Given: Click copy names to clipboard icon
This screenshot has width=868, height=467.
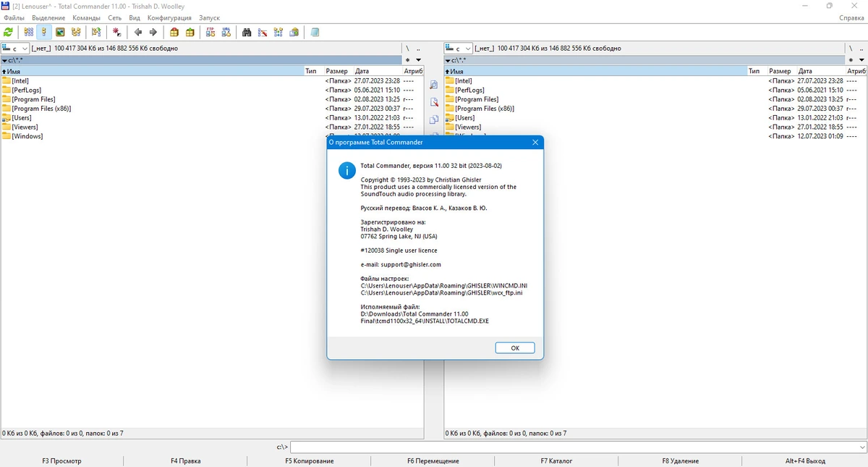Looking at the screenshot, I should coord(294,32).
